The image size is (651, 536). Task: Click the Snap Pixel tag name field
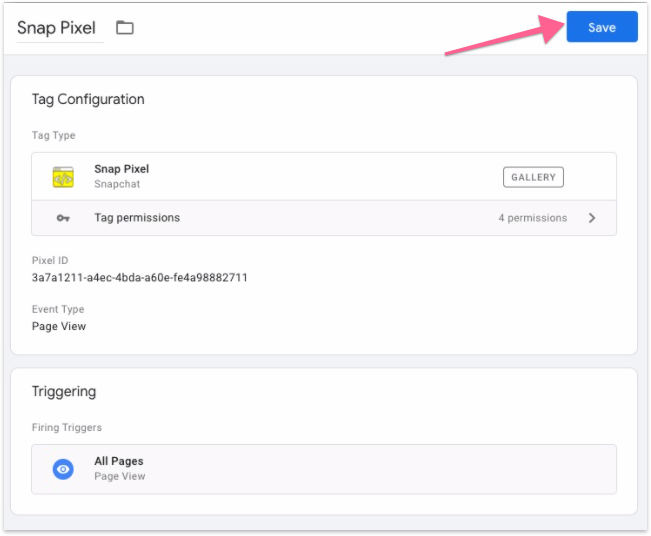57,28
